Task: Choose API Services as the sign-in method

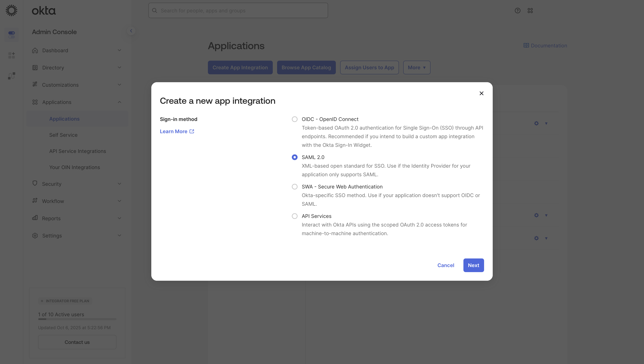Action: pos(295,216)
